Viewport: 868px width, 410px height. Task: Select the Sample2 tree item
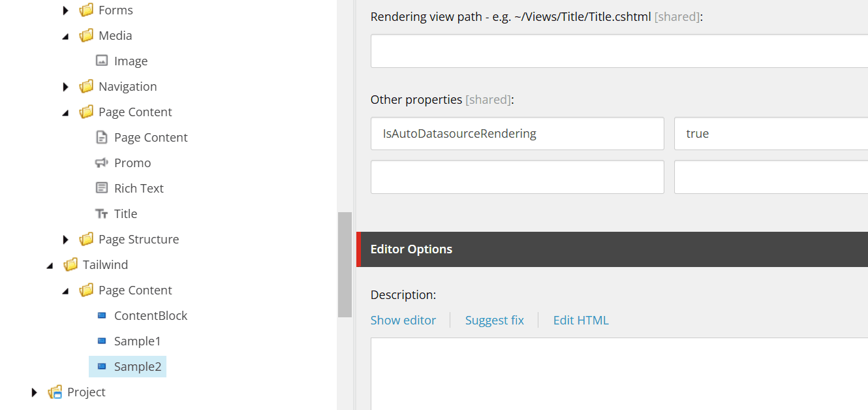coord(137,366)
